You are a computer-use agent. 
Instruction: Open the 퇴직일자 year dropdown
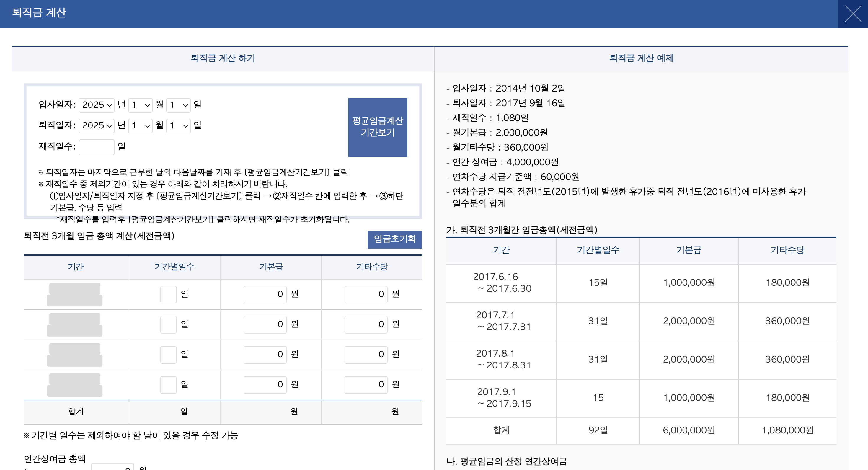pyautogui.click(x=96, y=126)
